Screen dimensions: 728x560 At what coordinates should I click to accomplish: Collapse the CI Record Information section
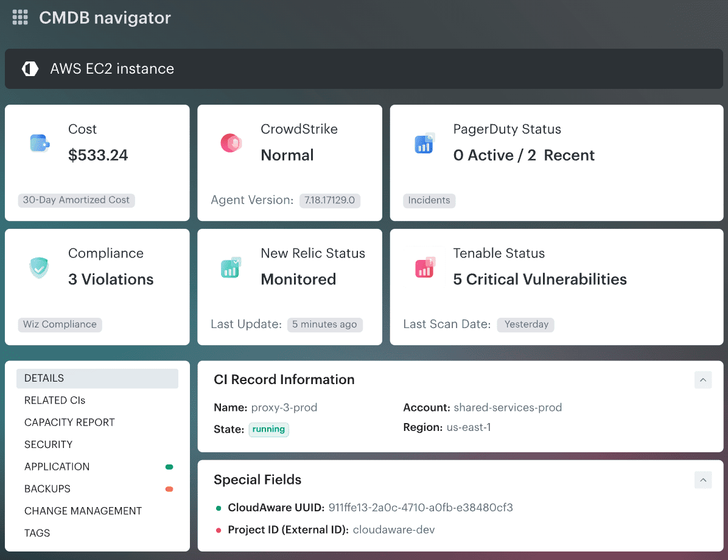pyautogui.click(x=703, y=379)
